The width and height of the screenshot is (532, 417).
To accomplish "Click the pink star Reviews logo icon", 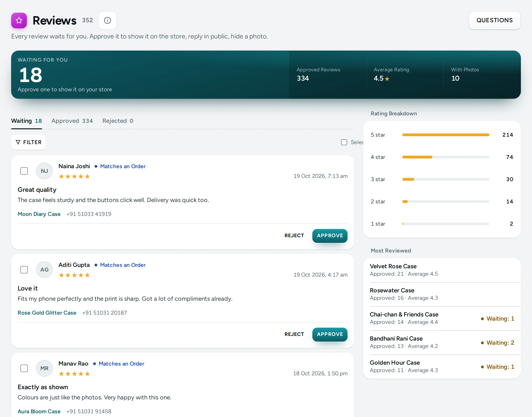I will [x=19, y=20].
